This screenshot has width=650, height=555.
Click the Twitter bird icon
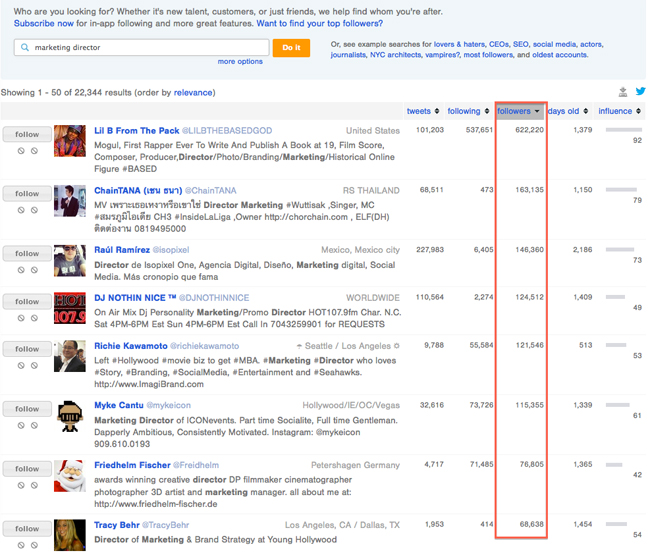(x=640, y=92)
